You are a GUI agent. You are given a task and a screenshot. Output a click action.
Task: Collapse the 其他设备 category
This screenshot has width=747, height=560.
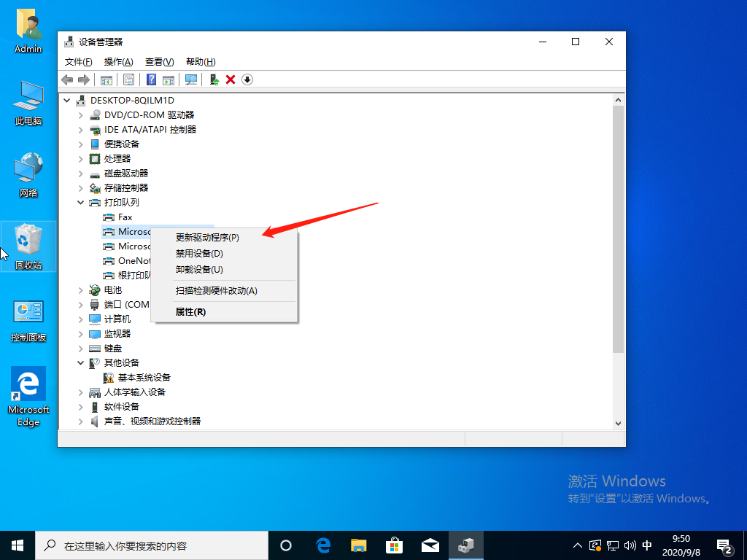(80, 362)
